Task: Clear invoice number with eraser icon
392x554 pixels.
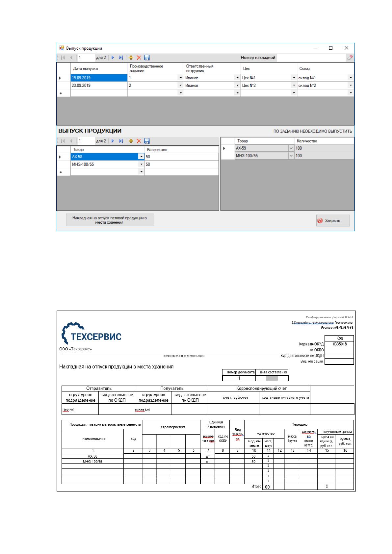Action: [x=350, y=58]
